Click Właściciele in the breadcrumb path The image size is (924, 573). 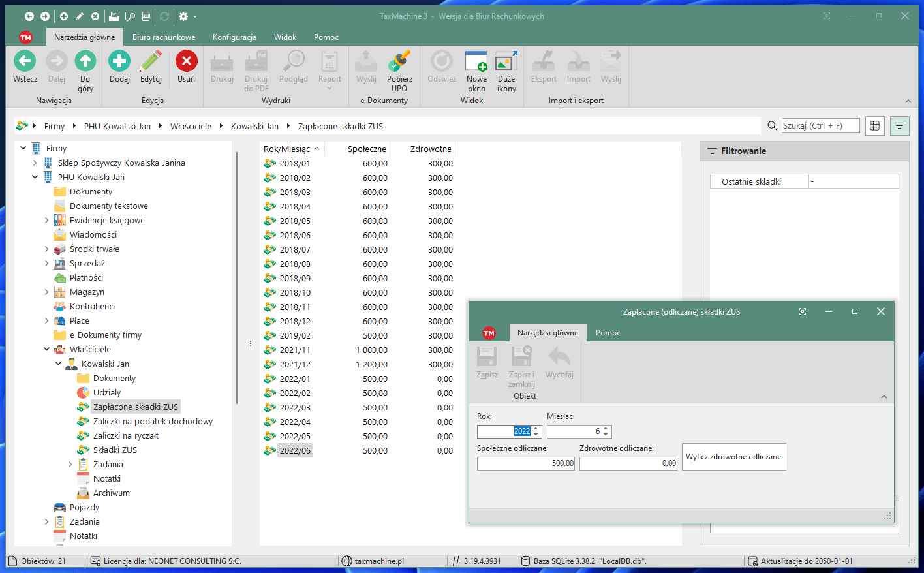click(191, 127)
